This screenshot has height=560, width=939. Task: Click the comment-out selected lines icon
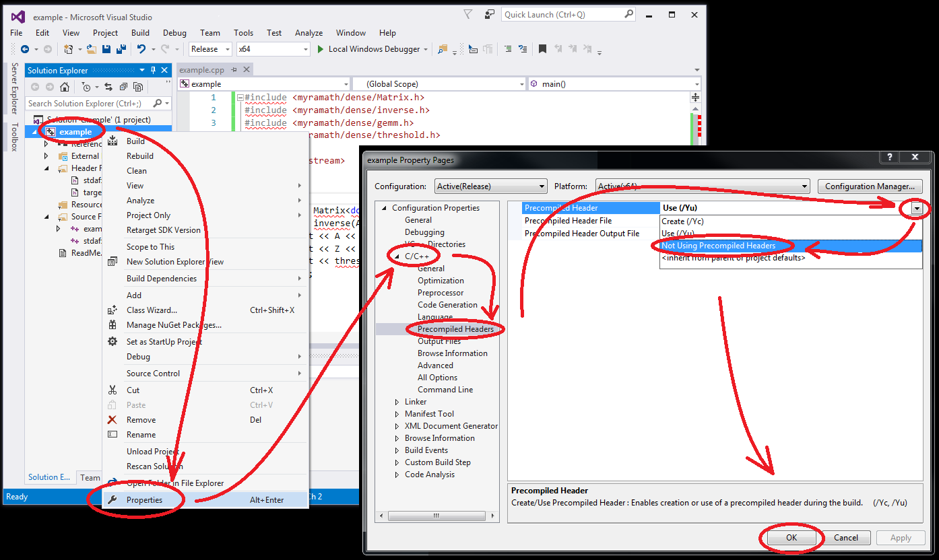click(507, 49)
